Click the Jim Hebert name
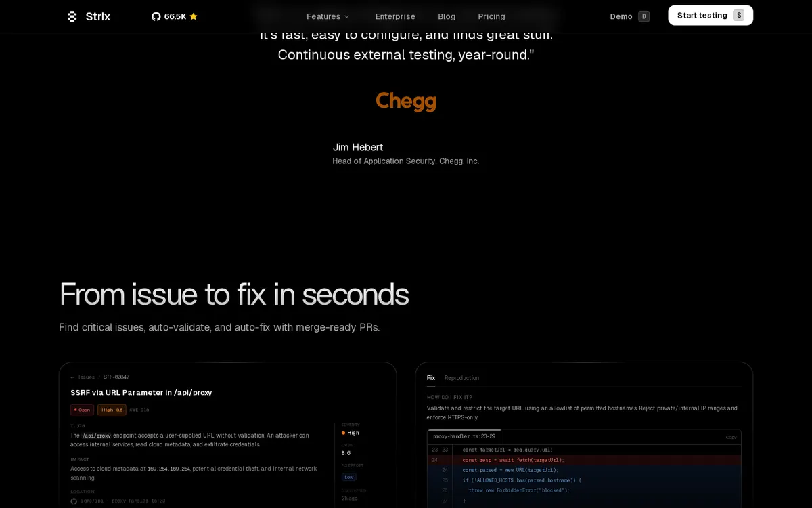This screenshot has height=508, width=812. pyautogui.click(x=358, y=147)
